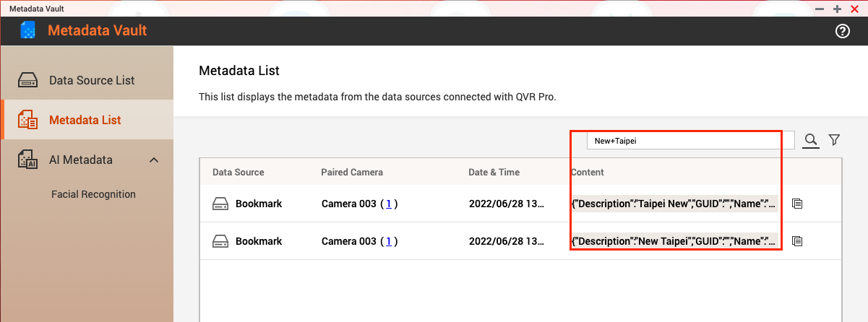Collapse the AI Metadata section chevron
Viewport: 868px width, 322px height.
point(154,160)
